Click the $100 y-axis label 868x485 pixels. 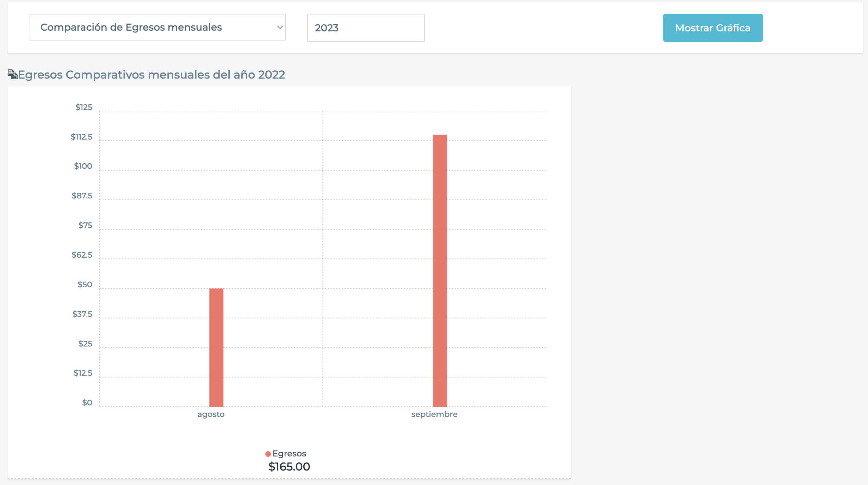point(83,166)
